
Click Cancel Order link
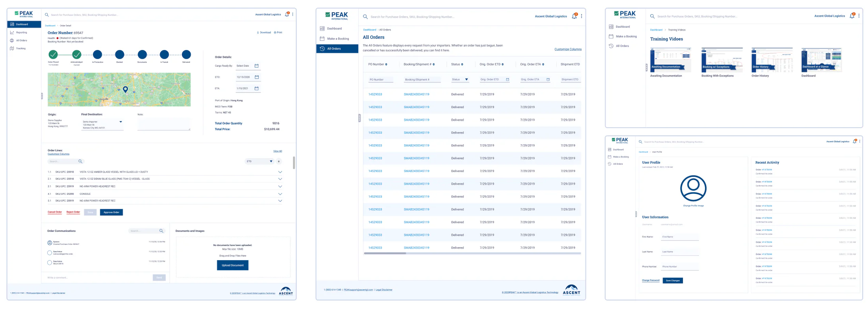(x=55, y=212)
